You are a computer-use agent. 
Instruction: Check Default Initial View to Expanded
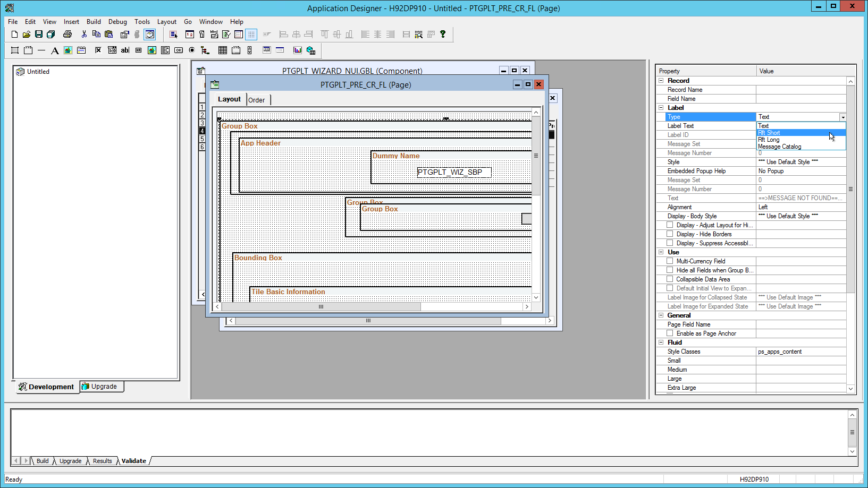[x=670, y=288]
